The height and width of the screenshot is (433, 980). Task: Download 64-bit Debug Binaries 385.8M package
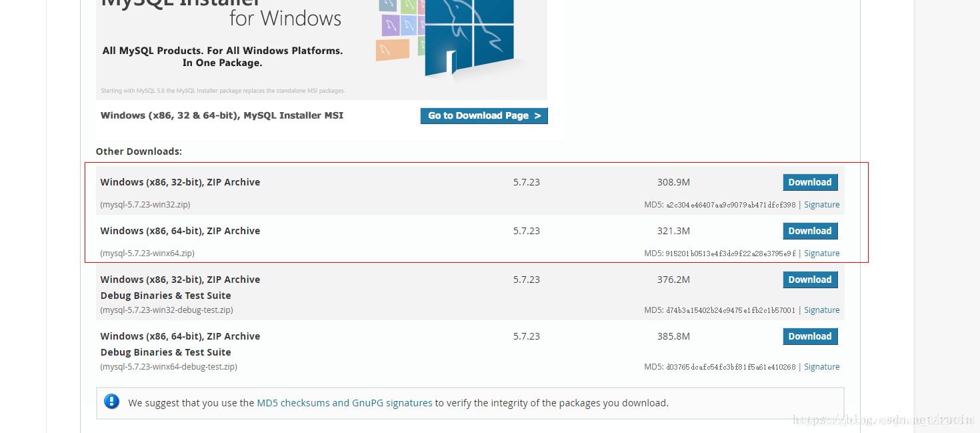point(810,336)
